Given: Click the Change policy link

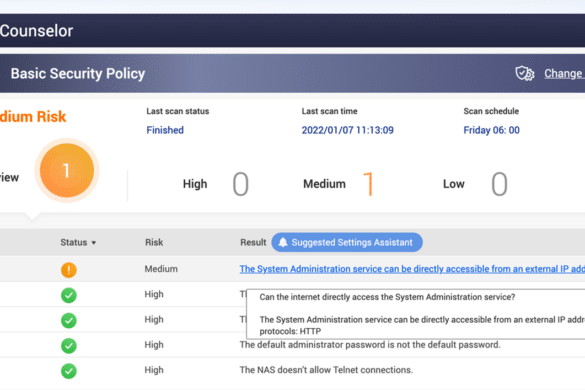Looking at the screenshot, I should (564, 74).
